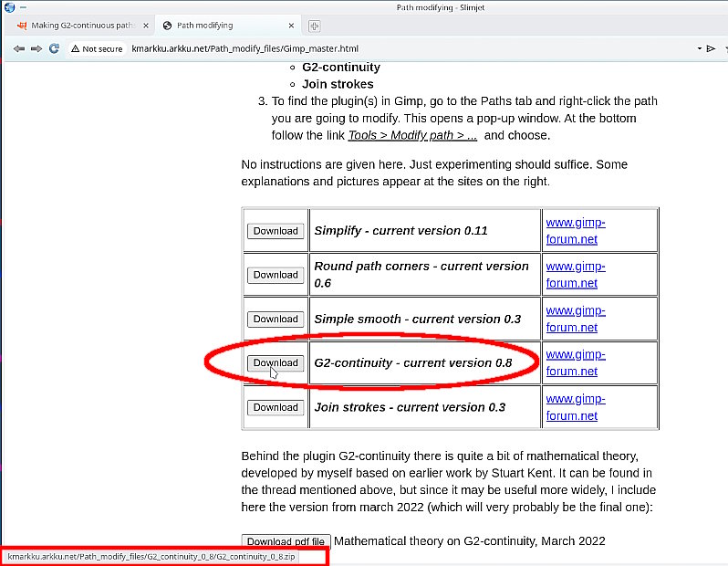Download the Round path corners plugin
728x566 pixels.
coord(276,275)
